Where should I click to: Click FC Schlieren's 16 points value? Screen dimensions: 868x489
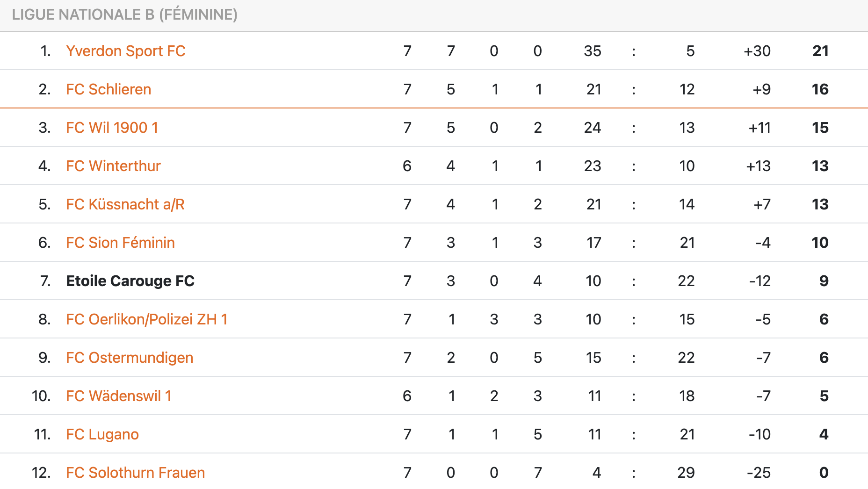click(820, 89)
